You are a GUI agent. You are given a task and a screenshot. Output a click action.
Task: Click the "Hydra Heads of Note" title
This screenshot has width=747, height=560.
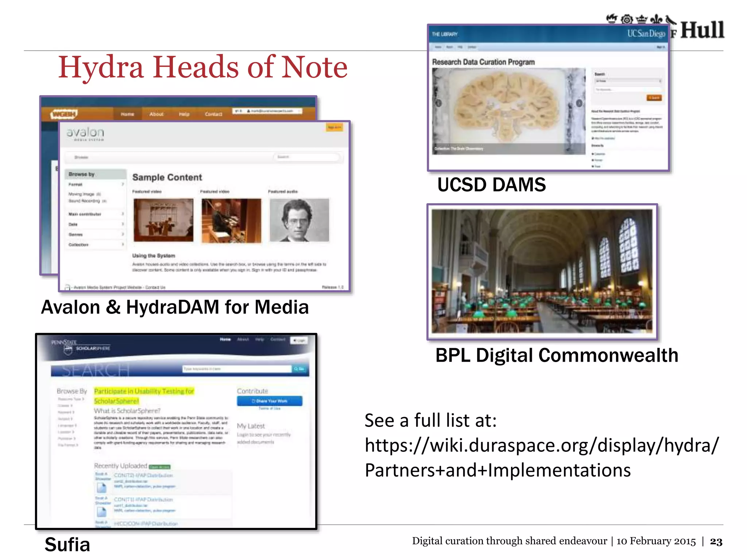pyautogui.click(x=203, y=67)
